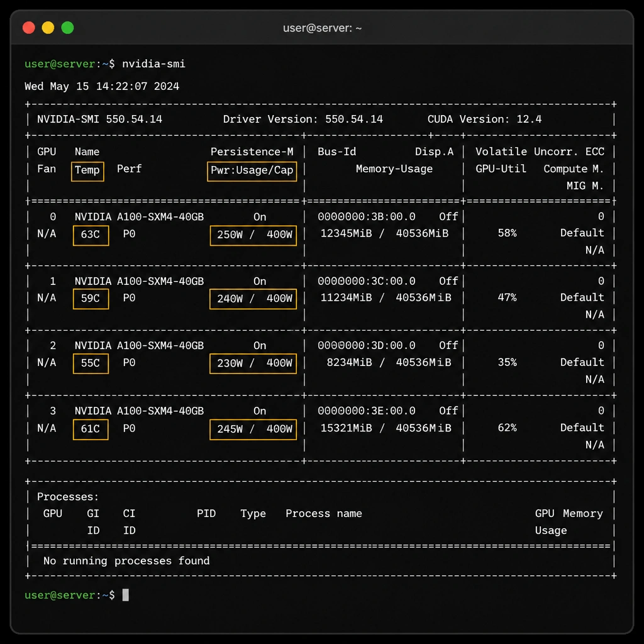644x644 pixels.
Task: Click the Type column header in Processes
Action: point(253,514)
